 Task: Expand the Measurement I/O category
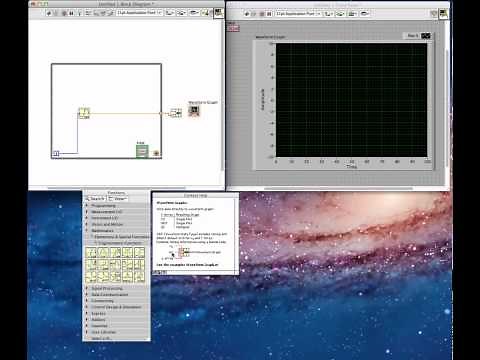click(116, 212)
